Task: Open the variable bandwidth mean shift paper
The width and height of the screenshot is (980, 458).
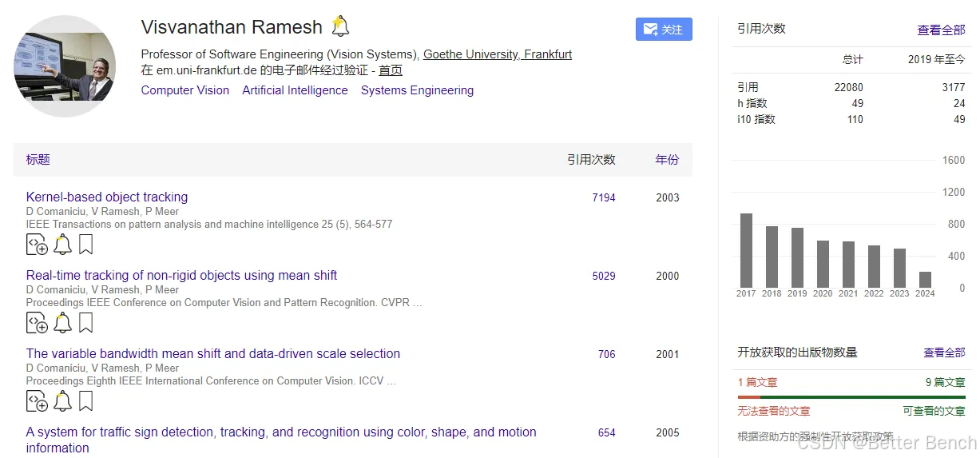Action: (213, 354)
